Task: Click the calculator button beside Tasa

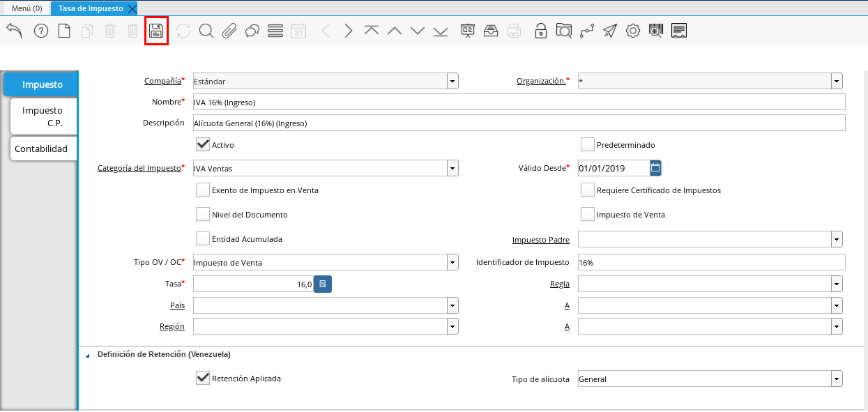Action: point(323,284)
